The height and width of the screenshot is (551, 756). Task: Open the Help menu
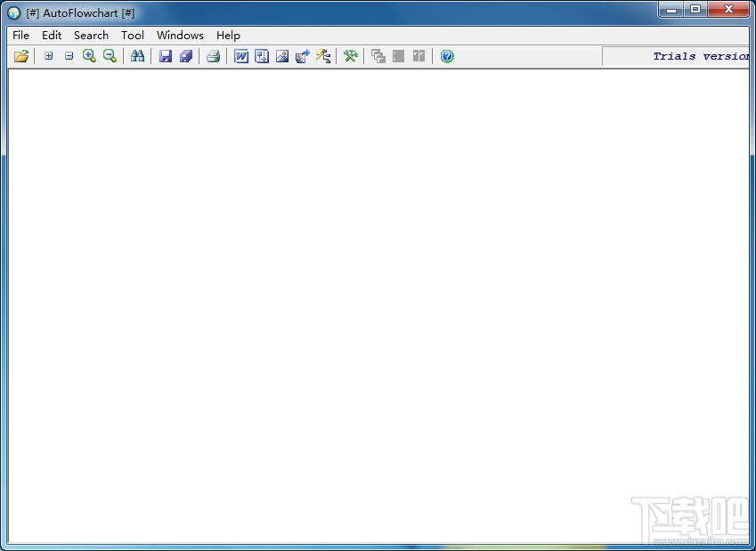(228, 36)
